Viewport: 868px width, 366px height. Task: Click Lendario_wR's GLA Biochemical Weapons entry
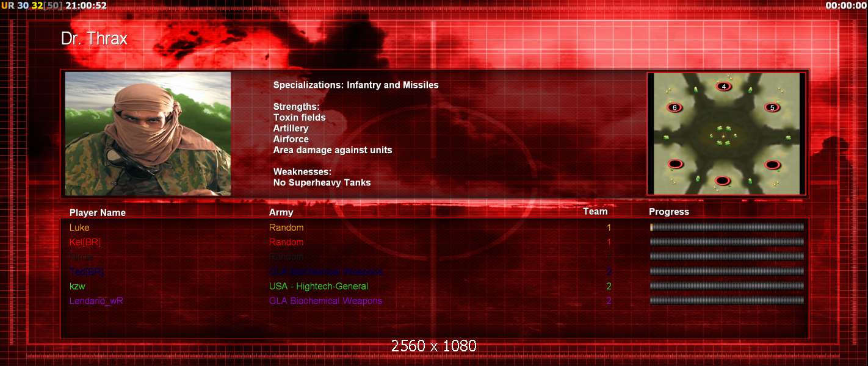[325, 301]
